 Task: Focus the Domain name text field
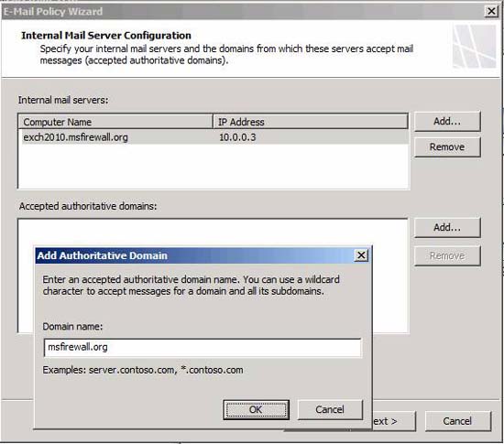(203, 348)
